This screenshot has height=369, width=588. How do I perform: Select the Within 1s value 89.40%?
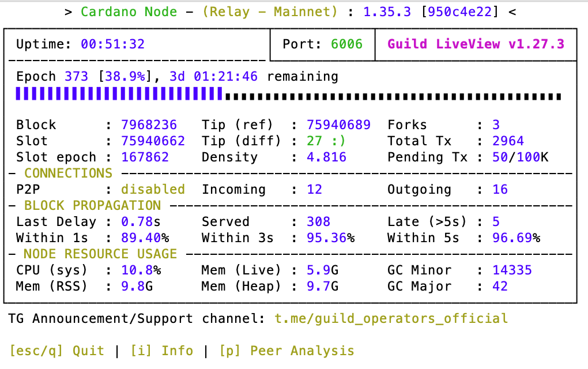point(145,238)
